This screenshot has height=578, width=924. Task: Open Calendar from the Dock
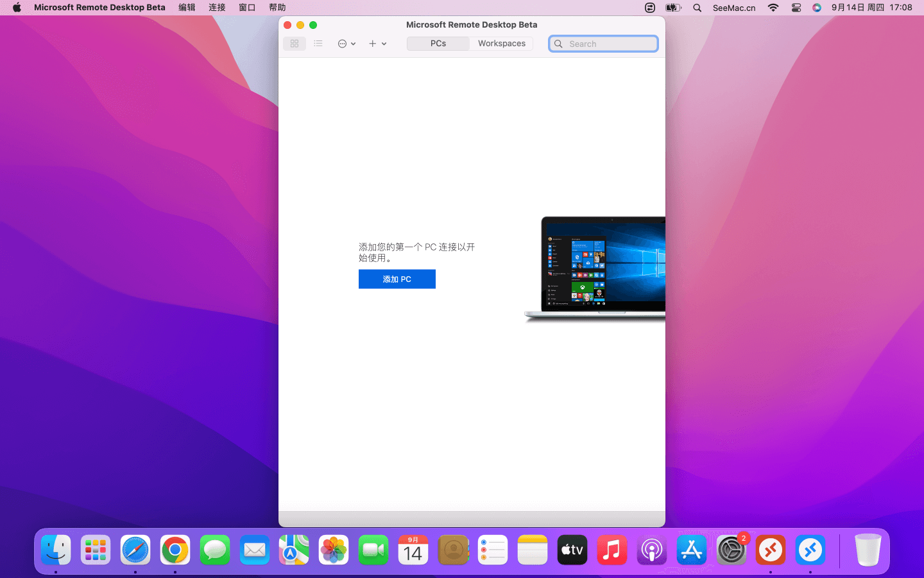pyautogui.click(x=413, y=550)
